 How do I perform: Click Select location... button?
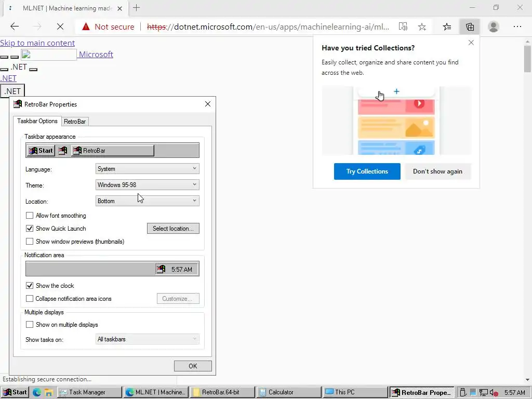click(173, 229)
